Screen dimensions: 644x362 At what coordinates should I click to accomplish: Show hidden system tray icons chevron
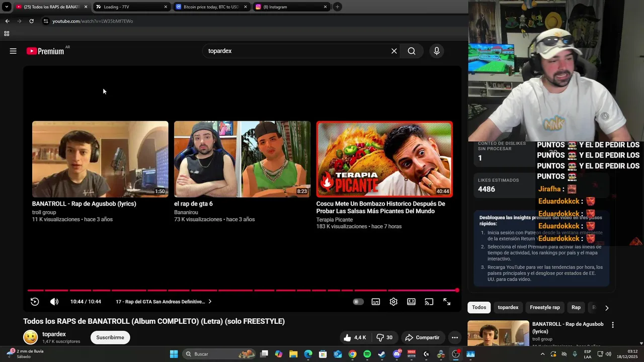click(x=542, y=354)
